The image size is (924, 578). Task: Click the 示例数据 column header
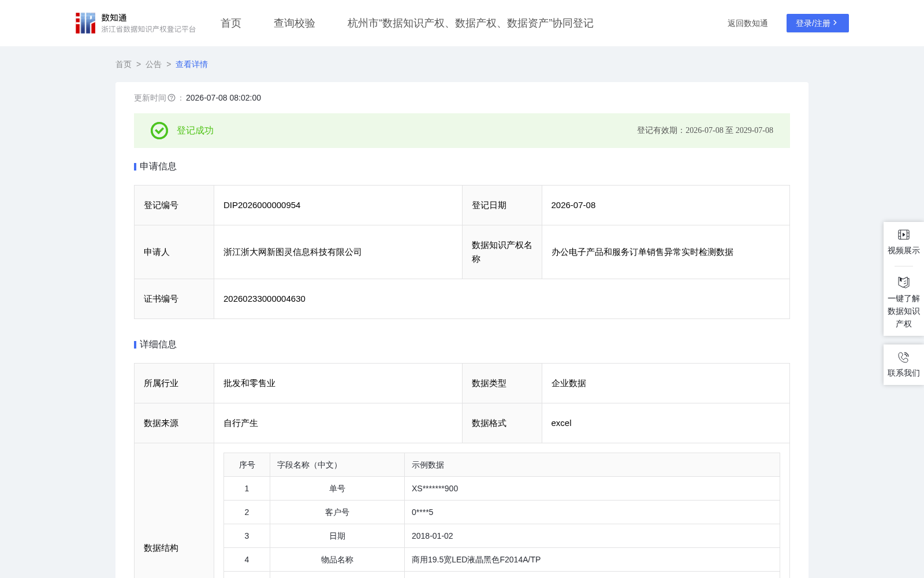pyautogui.click(x=593, y=465)
